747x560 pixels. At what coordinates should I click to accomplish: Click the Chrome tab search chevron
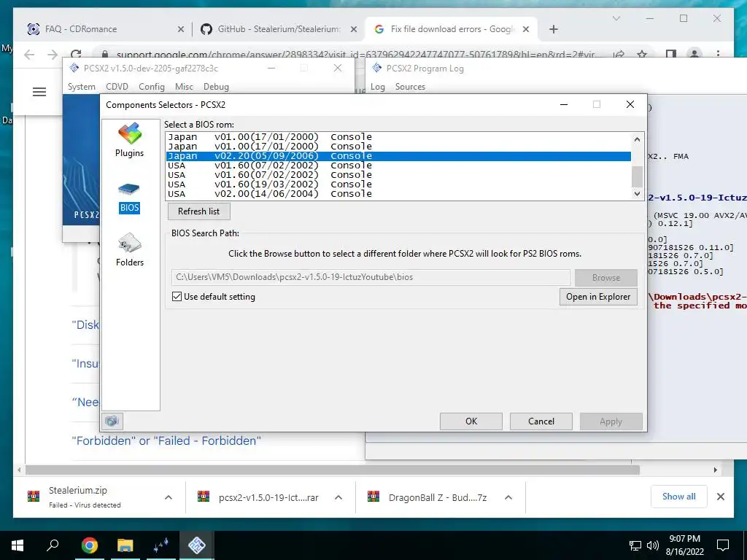[616, 18]
